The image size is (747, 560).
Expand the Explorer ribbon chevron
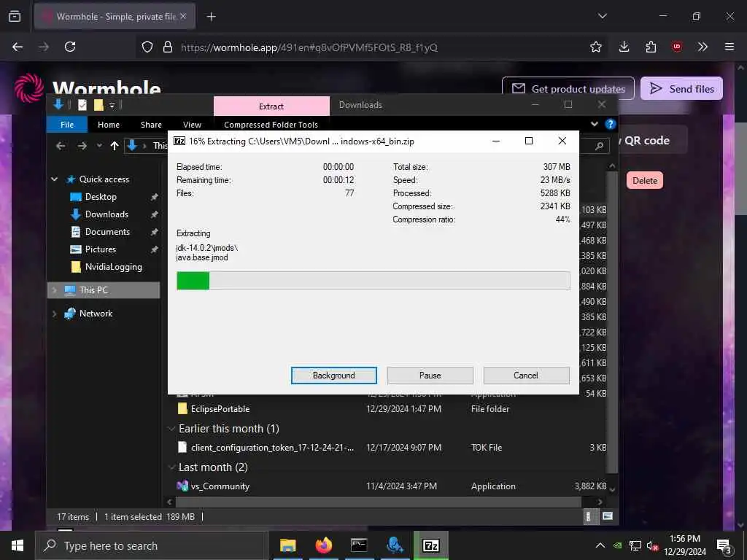594,124
